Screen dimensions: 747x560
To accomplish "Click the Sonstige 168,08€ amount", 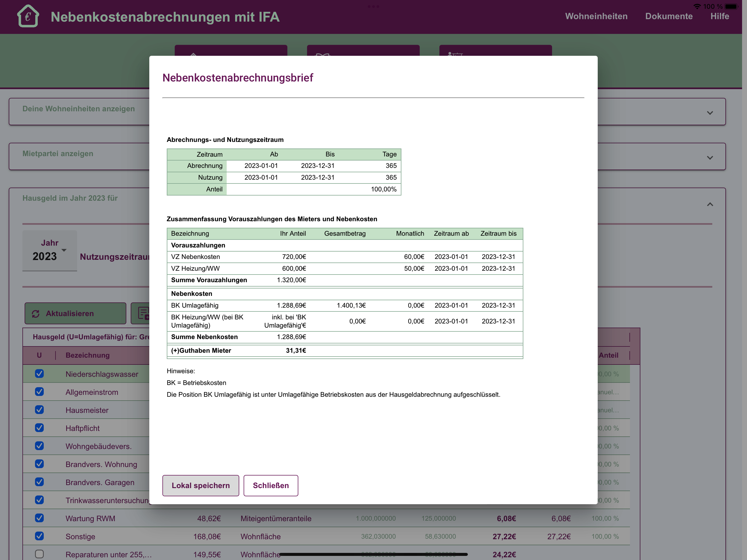I will coord(207,536).
